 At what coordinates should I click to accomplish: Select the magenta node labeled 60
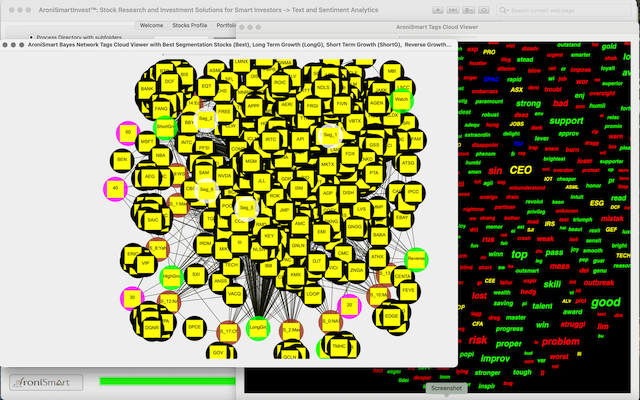point(128,133)
